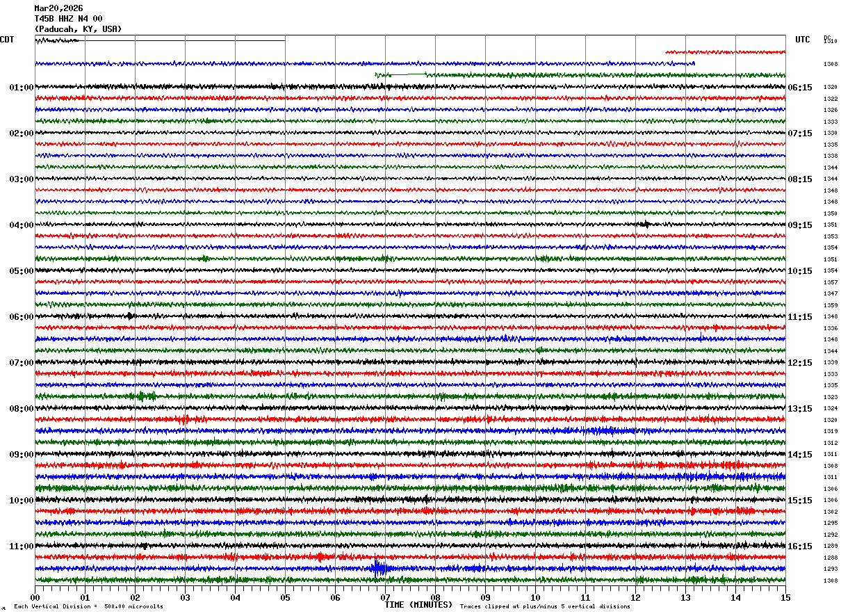
Task: Click the 11:15 UTC time label
Action: tap(800, 317)
